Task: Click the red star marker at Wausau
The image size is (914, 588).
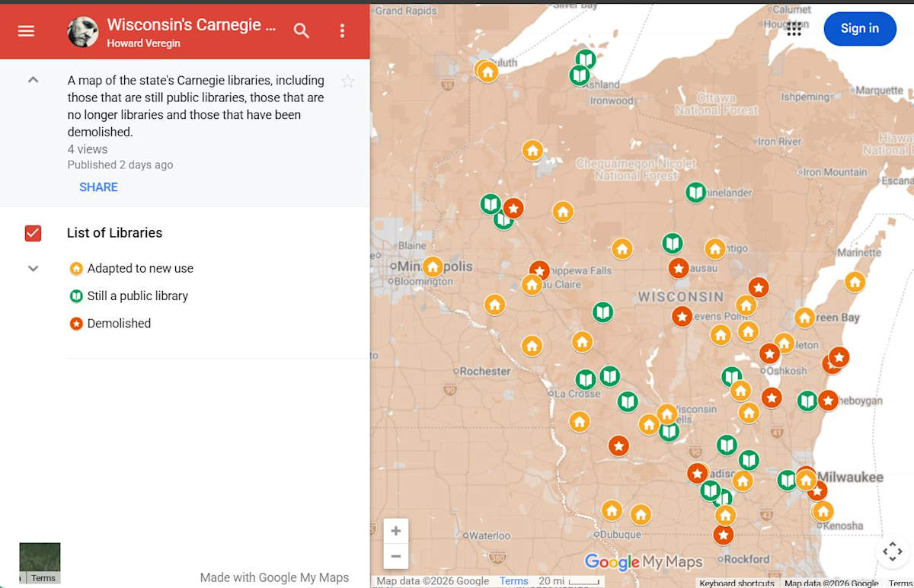Action: pos(679,268)
